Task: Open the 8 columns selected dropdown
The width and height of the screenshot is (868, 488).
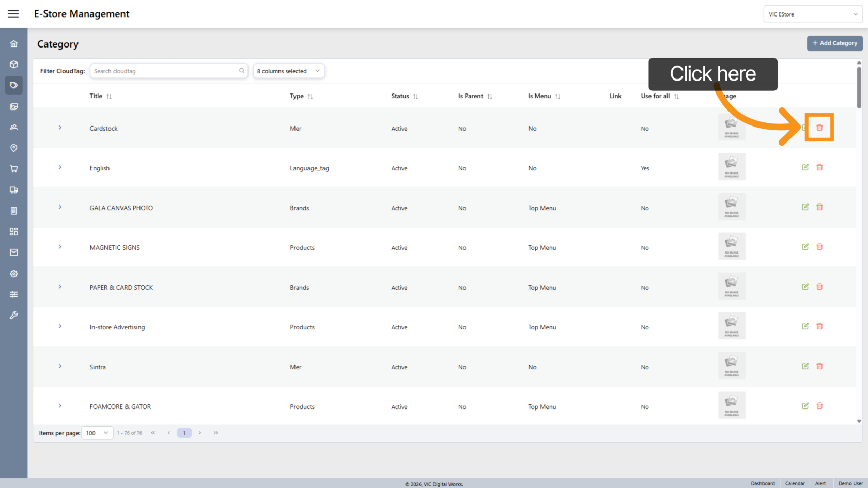Action: point(288,71)
